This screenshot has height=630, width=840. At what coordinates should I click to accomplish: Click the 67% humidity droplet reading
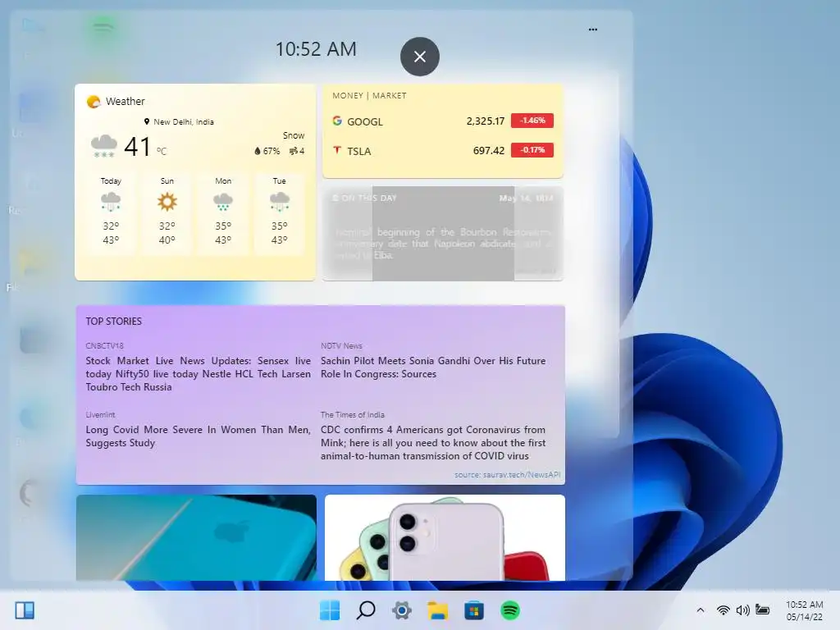point(267,151)
